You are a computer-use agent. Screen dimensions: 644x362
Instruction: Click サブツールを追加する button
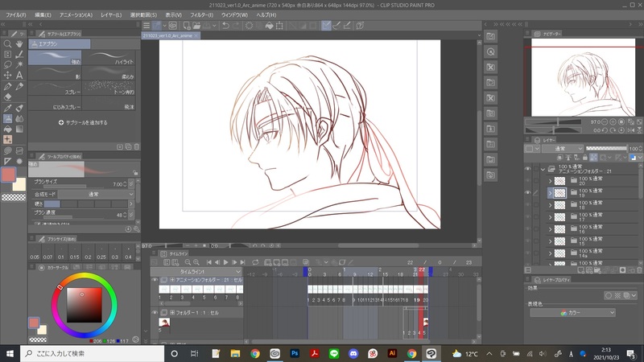pyautogui.click(x=83, y=122)
